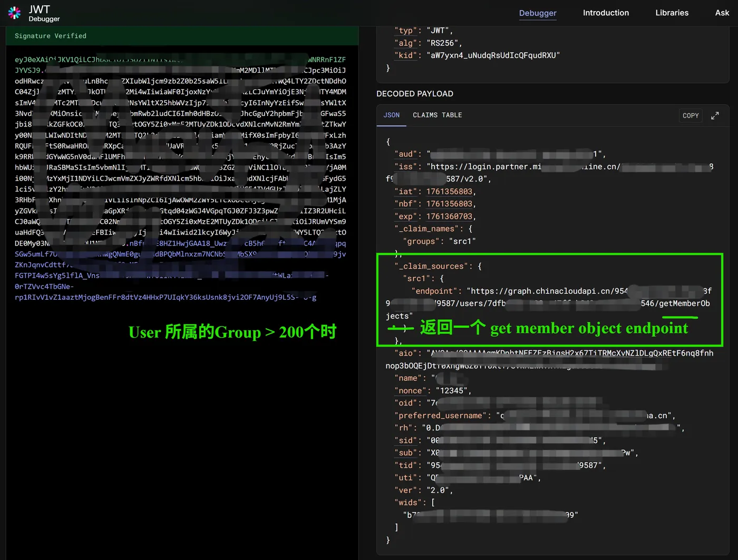Click the "wids": [ array line
This screenshot has height=560, width=738.
[x=414, y=503]
